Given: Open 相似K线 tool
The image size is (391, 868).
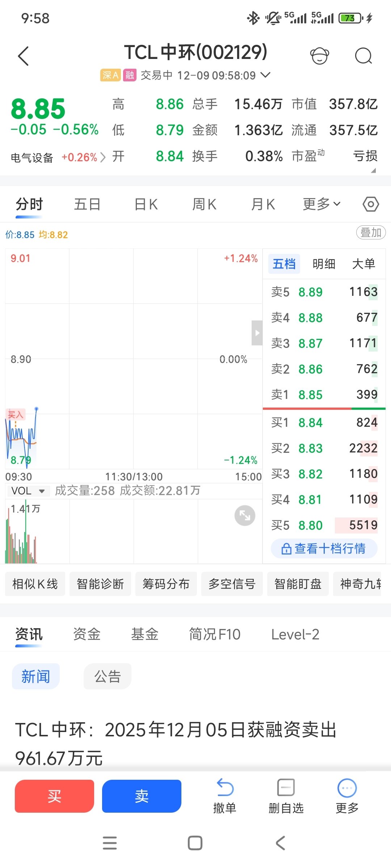Looking at the screenshot, I should pos(35,584).
